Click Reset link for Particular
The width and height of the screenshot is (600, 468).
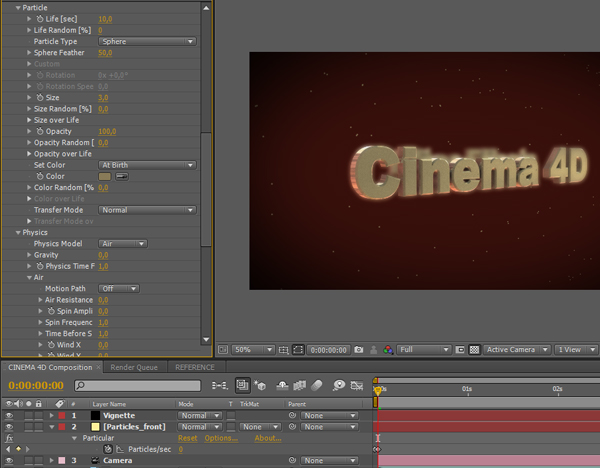(188, 438)
